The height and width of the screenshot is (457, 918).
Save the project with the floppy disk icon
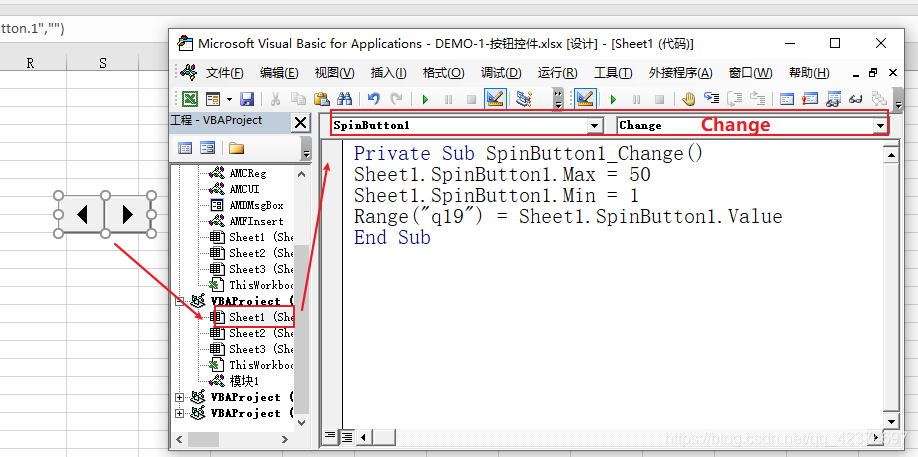247,99
